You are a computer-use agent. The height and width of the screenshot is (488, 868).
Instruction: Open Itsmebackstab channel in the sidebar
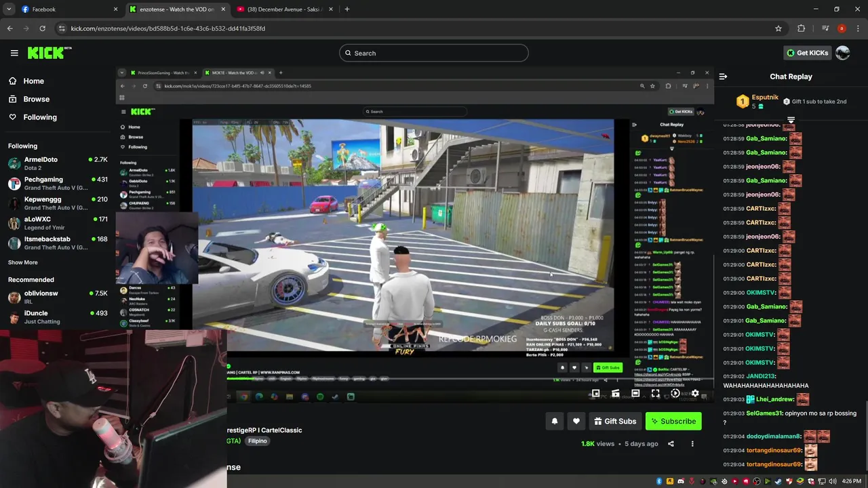click(58, 243)
